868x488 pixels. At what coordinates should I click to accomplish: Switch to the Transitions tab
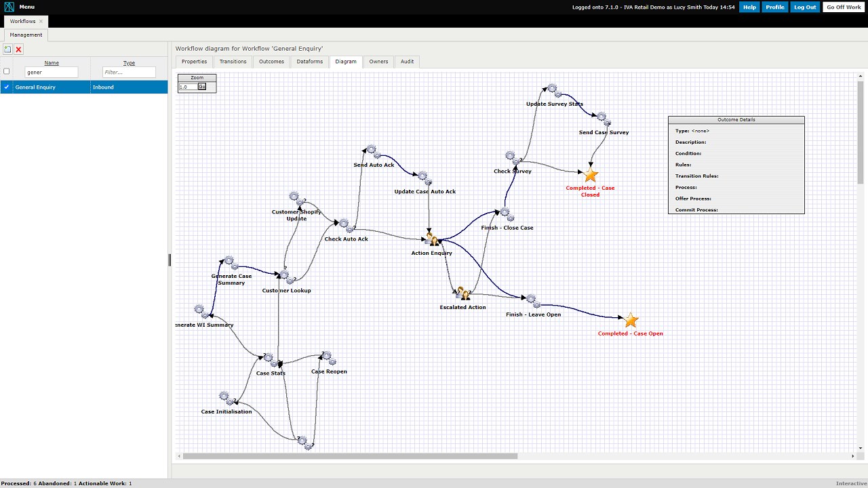[233, 61]
